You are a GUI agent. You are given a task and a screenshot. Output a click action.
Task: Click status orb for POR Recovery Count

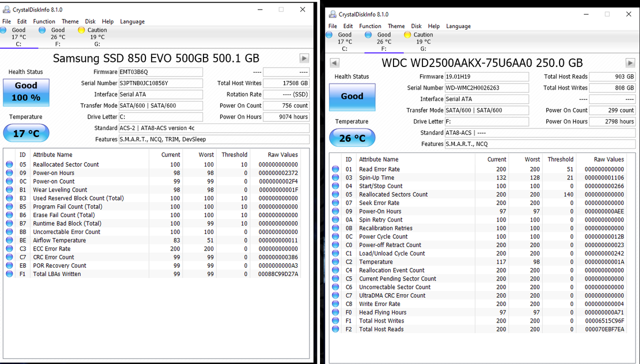[9, 265]
